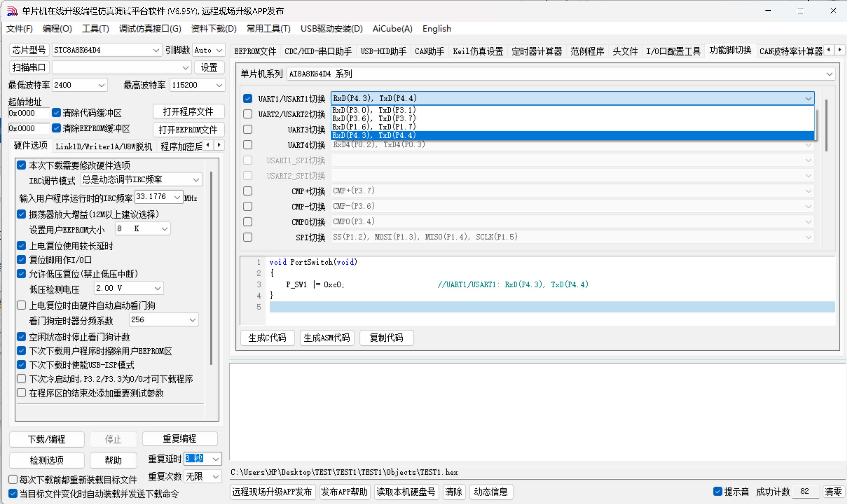This screenshot has height=504, width=847.
Task: Select RxD(P3.6), TxD(P3.7) option
Action: 572,118
